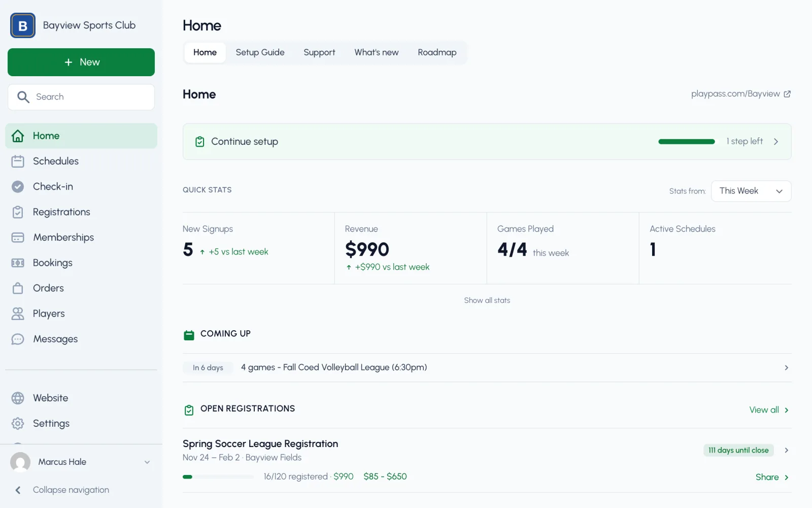812x508 pixels.
Task: Click the In 6 days badge
Action: pos(208,368)
